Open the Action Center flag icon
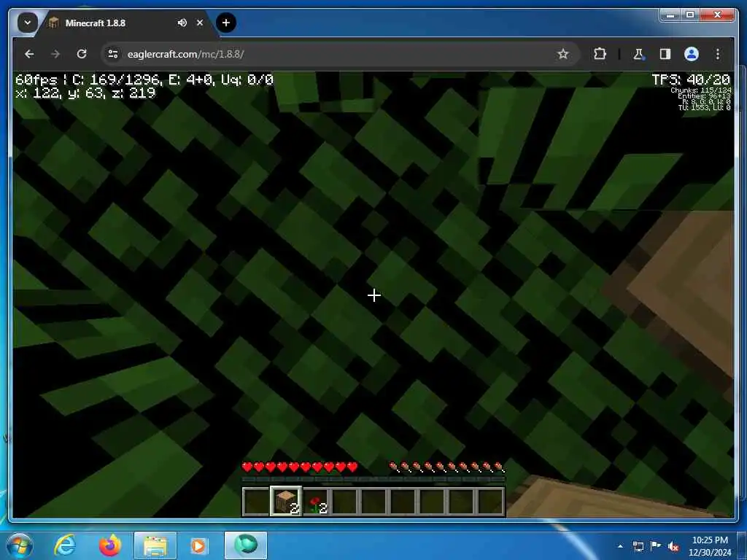 [656, 546]
